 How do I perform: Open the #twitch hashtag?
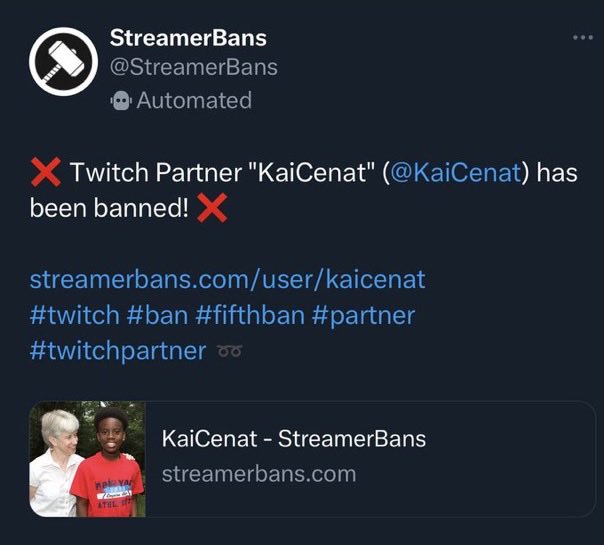pos(75,315)
